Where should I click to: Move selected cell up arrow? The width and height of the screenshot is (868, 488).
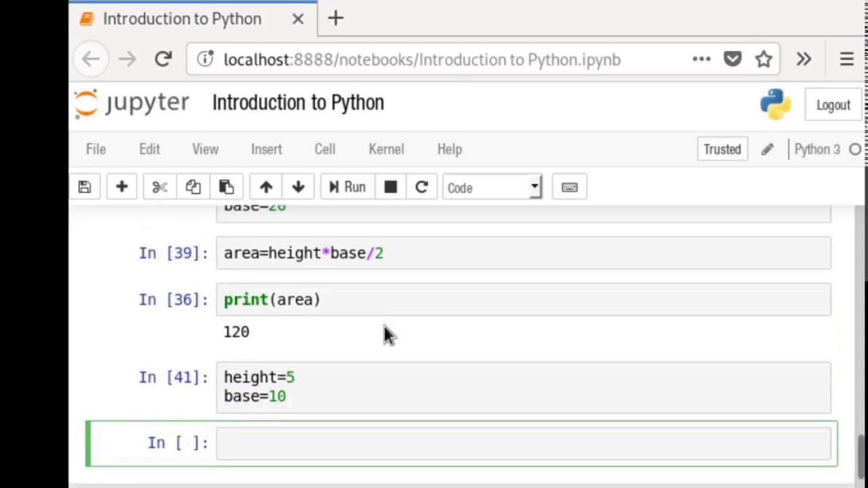[x=266, y=188]
